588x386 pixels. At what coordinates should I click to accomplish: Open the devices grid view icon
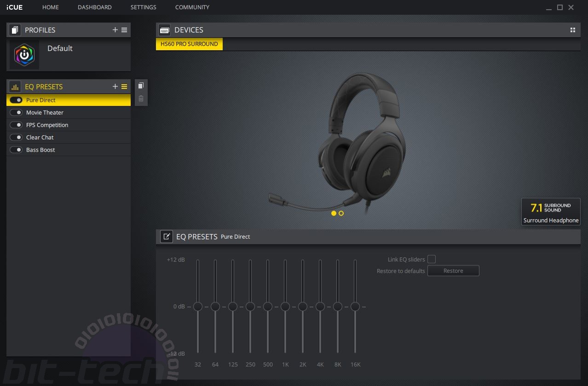click(573, 30)
